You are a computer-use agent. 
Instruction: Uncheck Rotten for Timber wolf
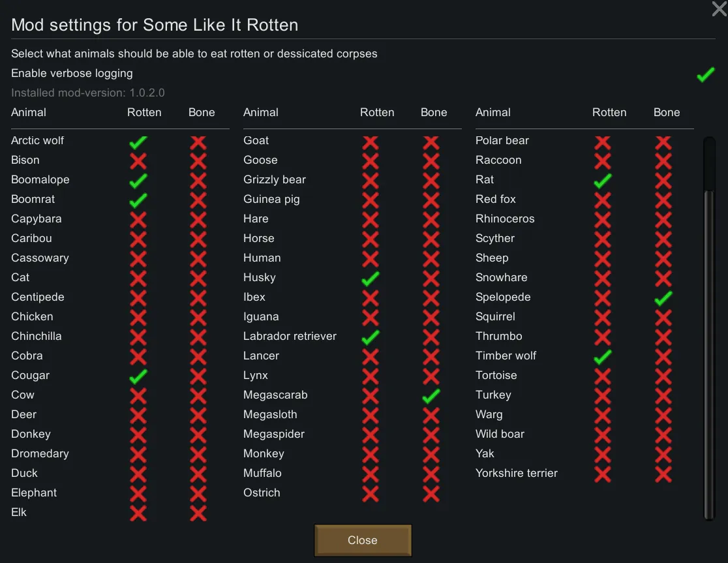(x=603, y=357)
